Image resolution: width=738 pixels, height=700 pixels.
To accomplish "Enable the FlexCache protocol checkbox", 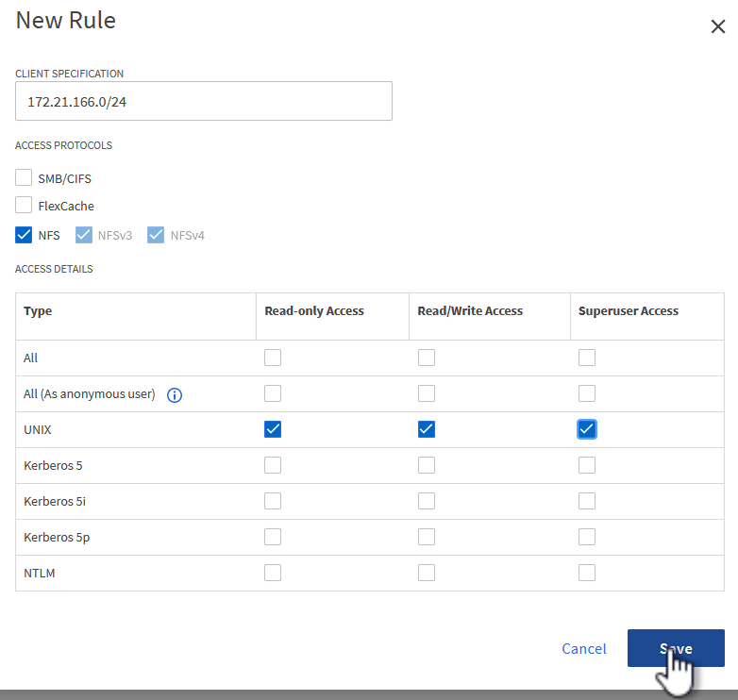I will pos(24,206).
